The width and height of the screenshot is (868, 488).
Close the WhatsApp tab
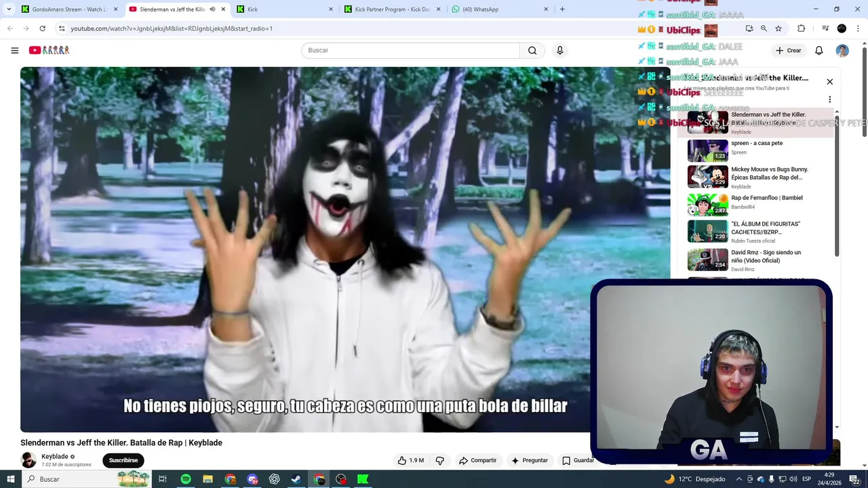point(546,9)
